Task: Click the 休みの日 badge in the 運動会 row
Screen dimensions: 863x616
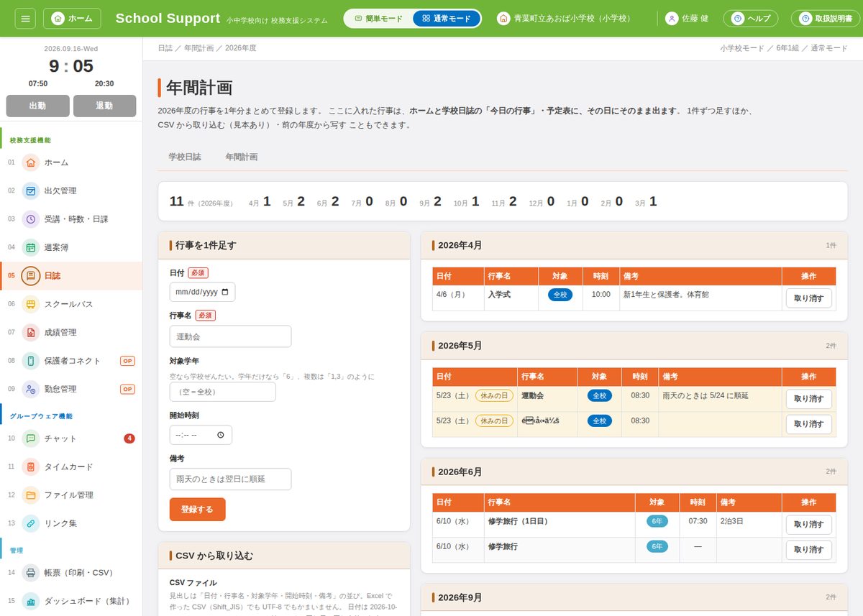Action: tap(494, 396)
